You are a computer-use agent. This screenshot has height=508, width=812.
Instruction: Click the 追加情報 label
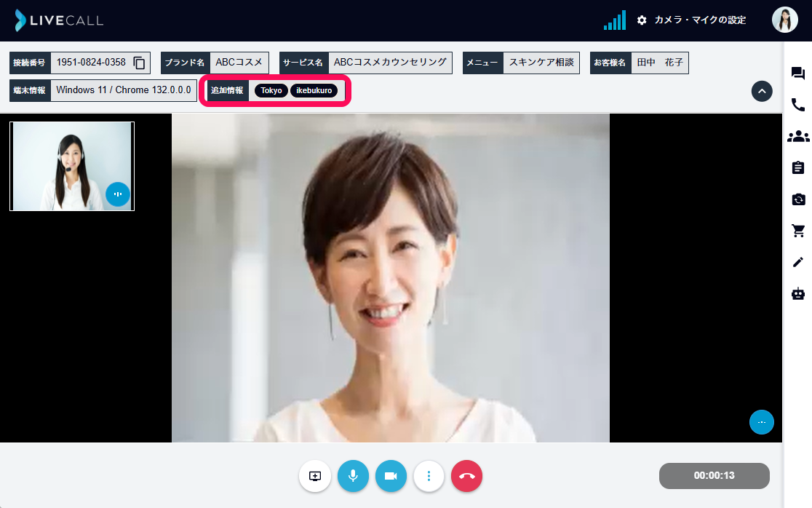[x=227, y=91]
